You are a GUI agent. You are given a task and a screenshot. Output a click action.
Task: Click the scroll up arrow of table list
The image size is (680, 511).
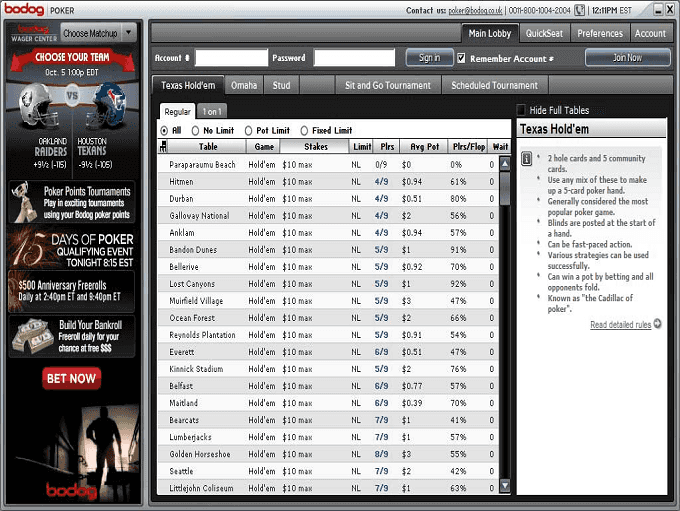pyautogui.click(x=505, y=164)
